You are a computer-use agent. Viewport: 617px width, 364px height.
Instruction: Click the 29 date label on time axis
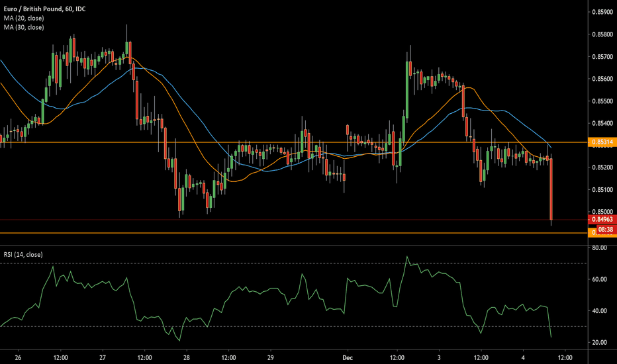(271, 357)
